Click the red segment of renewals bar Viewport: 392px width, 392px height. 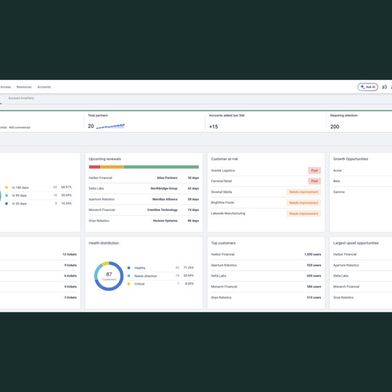tap(94, 167)
